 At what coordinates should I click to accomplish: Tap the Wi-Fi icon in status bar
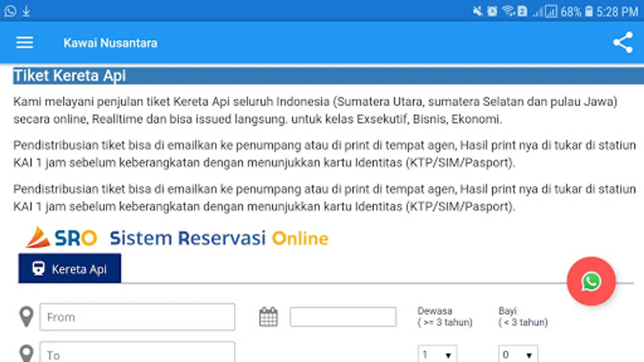point(508,11)
